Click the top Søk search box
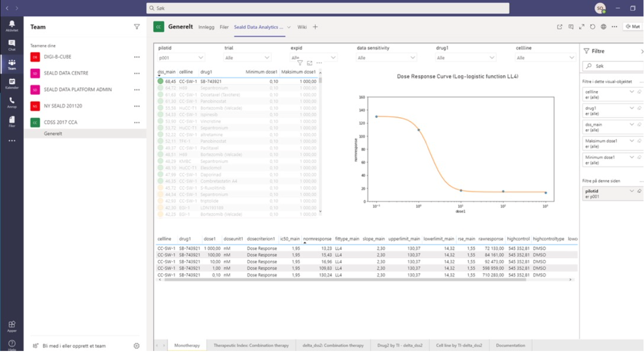This screenshot has height=352, width=644. coord(328,8)
